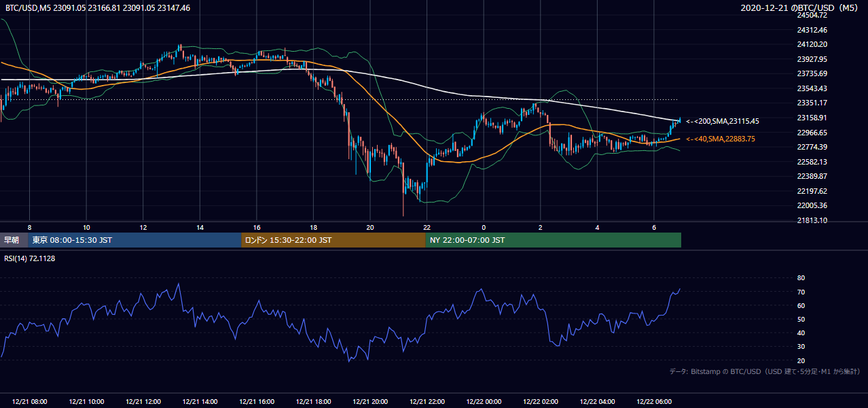
Task: Click hour label 16 under the price chart
Action: 257,227
